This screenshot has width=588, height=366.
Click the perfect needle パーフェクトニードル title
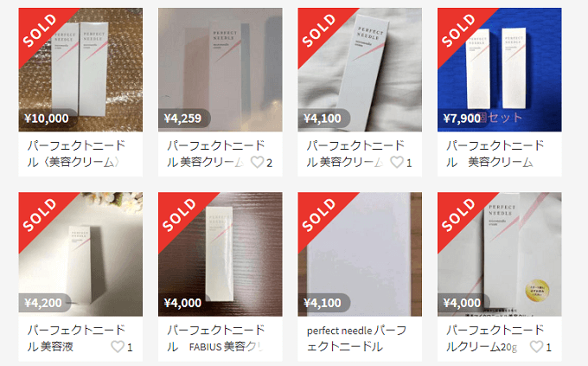click(356, 338)
